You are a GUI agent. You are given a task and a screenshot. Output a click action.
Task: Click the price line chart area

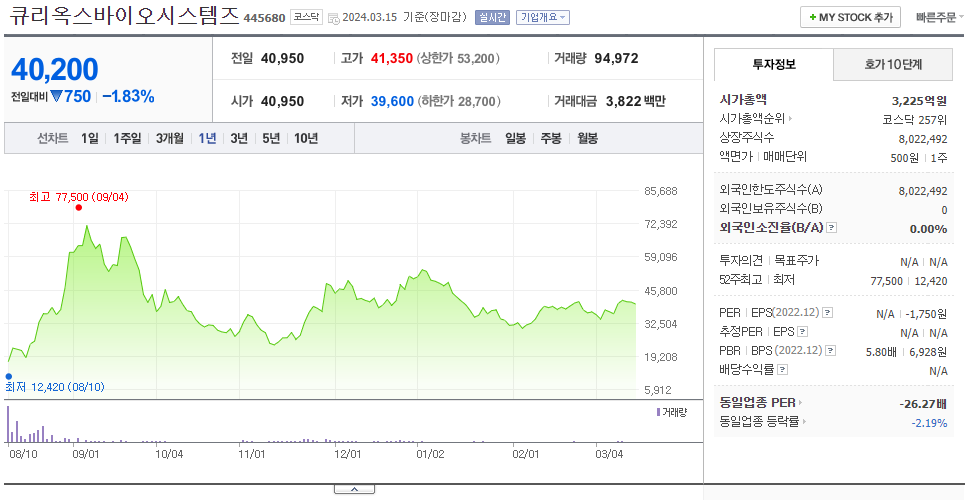click(322, 293)
